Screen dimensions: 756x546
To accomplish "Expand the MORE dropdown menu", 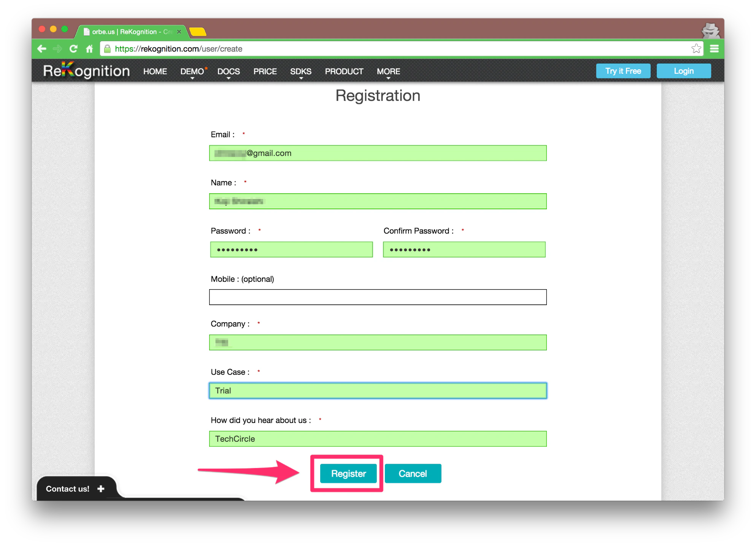I will 389,72.
